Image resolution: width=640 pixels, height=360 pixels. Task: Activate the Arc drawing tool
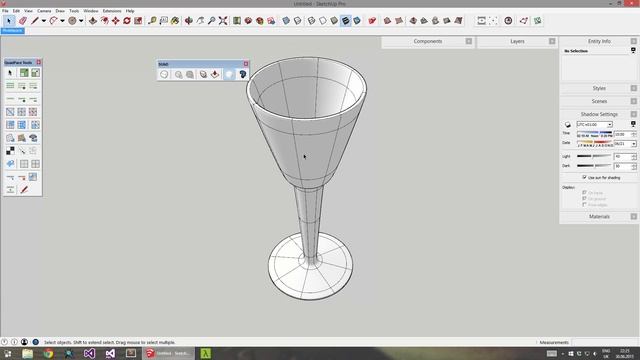point(53,20)
